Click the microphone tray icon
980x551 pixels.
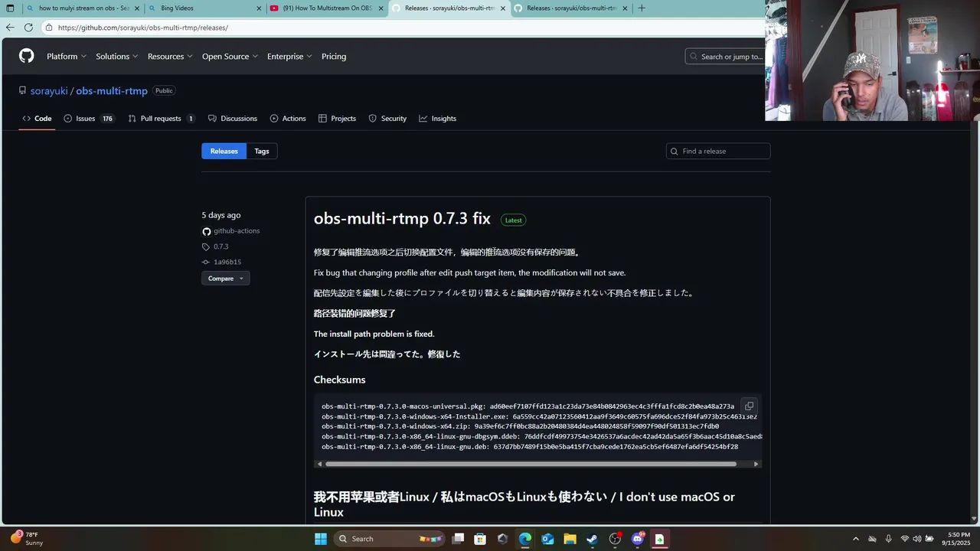coord(888,539)
